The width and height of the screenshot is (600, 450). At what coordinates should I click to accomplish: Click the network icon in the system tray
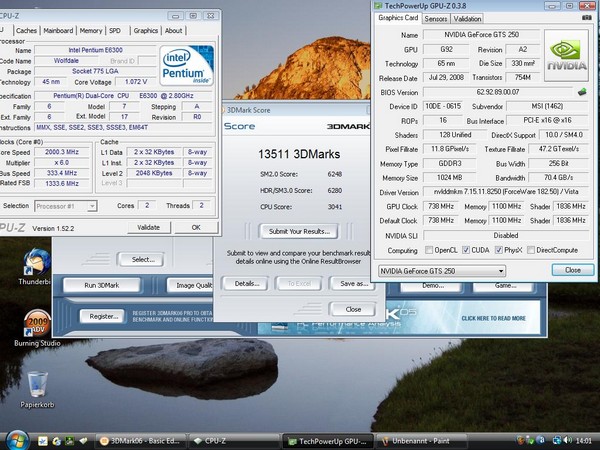point(557,440)
